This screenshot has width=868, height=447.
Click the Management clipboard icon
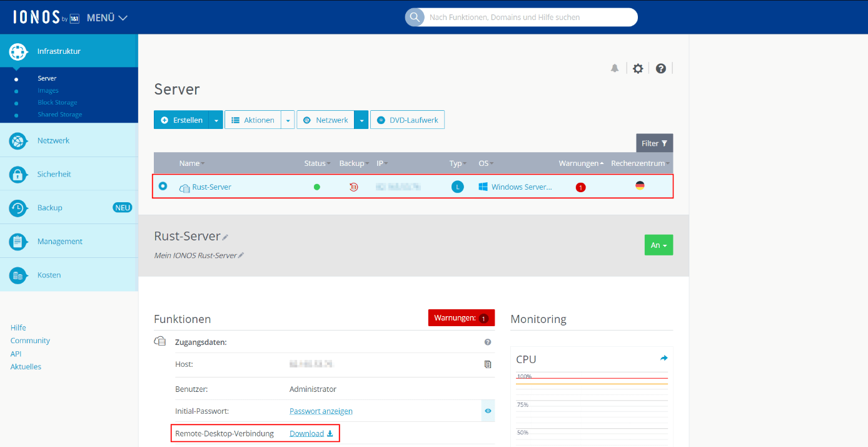(18, 242)
